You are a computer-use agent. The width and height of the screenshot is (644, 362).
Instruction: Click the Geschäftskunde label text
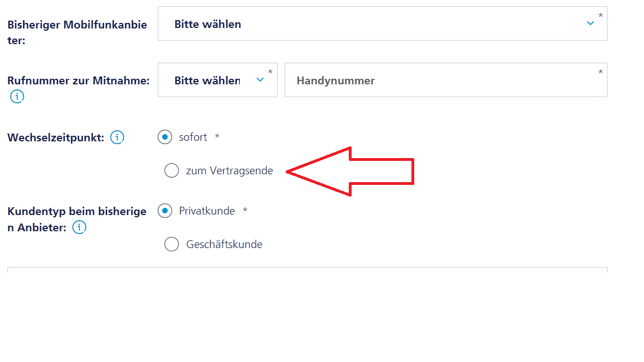(224, 245)
